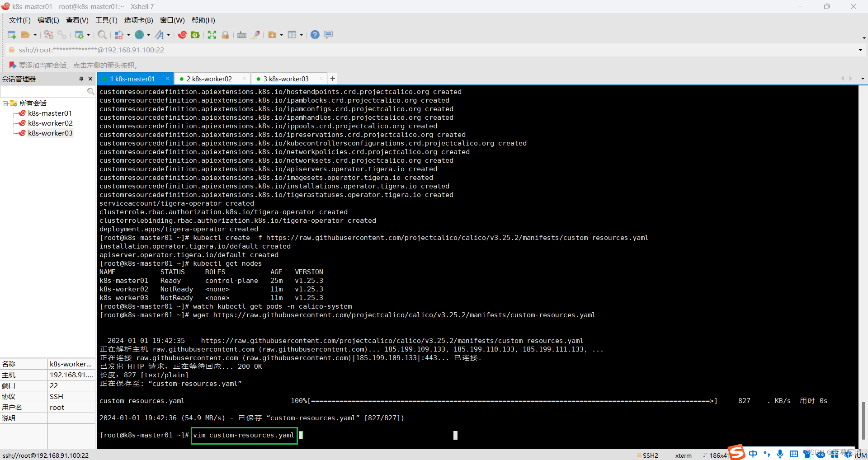Click the red Xshell swirl toolbar icon

[182, 35]
